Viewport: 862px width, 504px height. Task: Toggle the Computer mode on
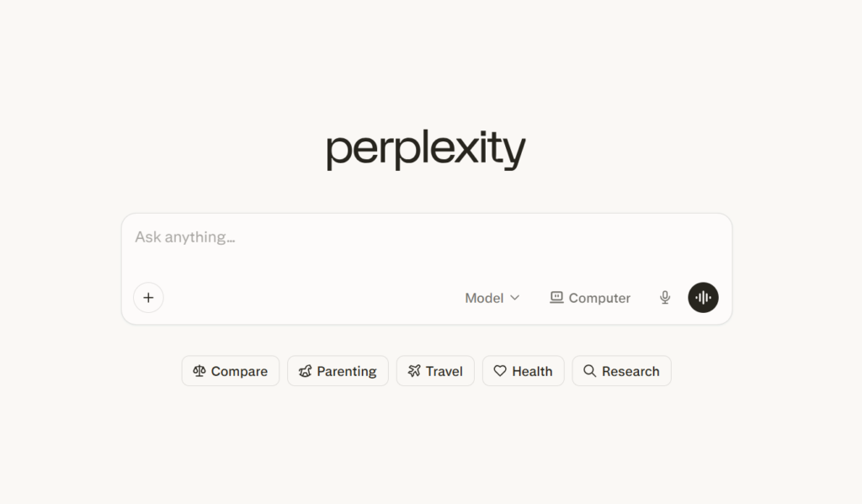pos(589,298)
